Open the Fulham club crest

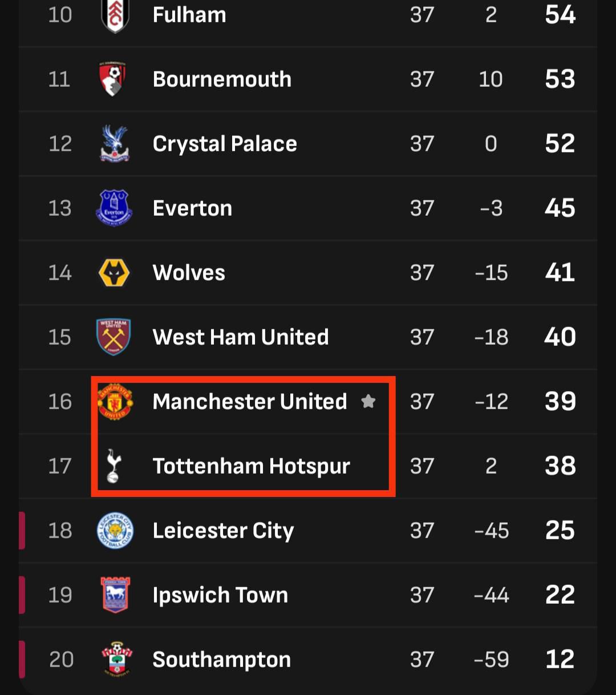pos(115,15)
